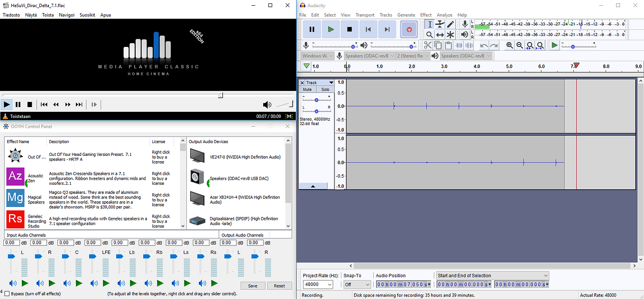Viewport: 644px width, 299px height.
Task: Enable the Multi-Tool mode in Audacity
Action: pyautogui.click(x=450, y=34)
